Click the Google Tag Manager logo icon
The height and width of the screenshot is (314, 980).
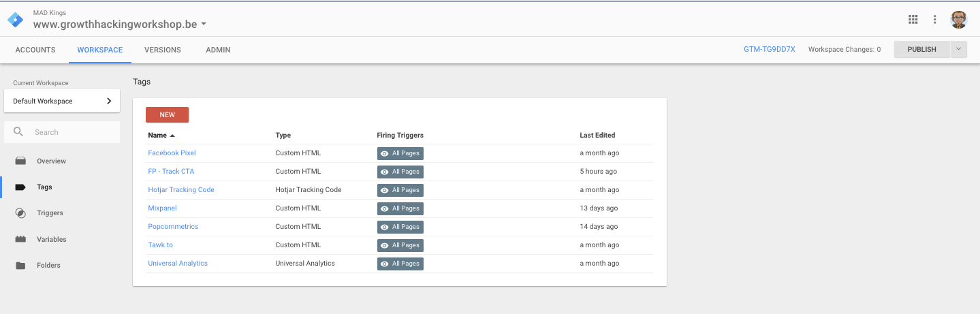point(15,19)
